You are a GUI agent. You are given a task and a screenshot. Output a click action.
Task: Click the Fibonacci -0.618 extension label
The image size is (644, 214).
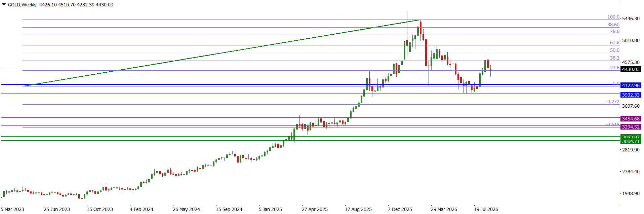[613, 124]
